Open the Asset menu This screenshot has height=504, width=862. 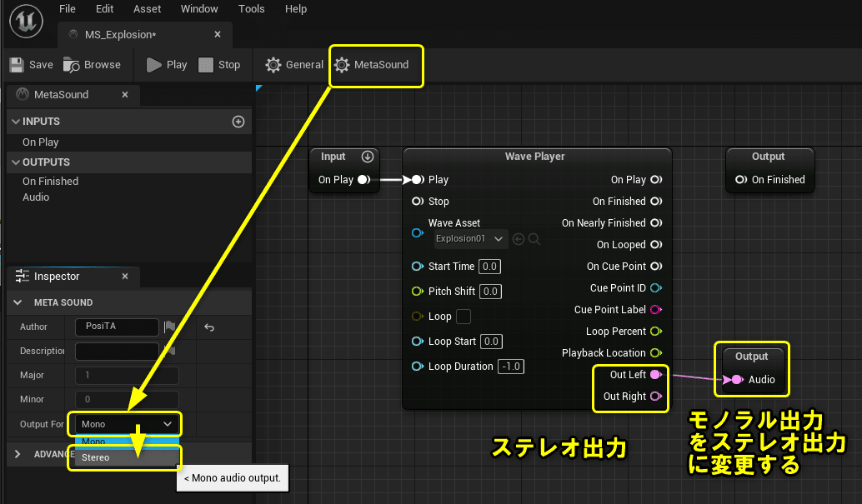click(x=147, y=9)
